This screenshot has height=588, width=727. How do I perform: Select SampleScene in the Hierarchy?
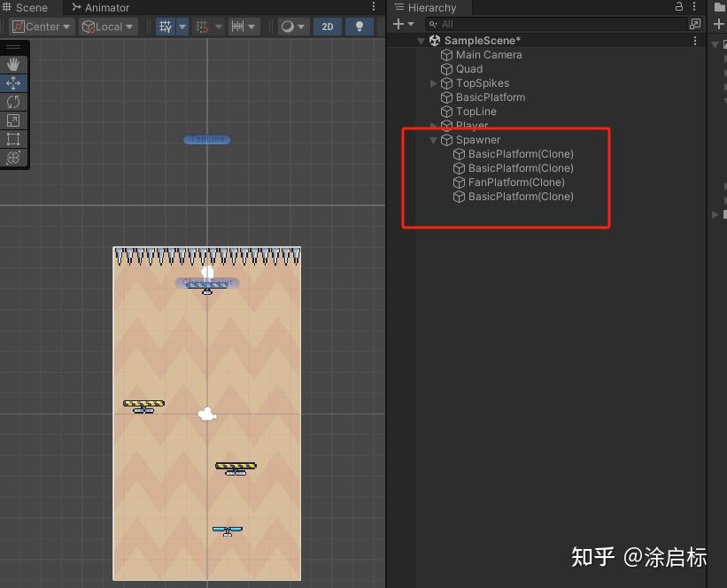pos(483,41)
